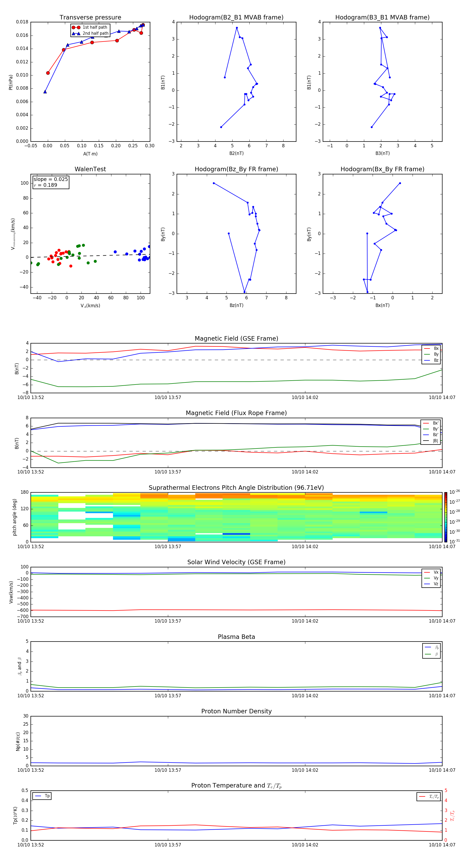Click the "Np(#/cc)" axis label
473x868 pixels.
pyautogui.click(x=18, y=741)
